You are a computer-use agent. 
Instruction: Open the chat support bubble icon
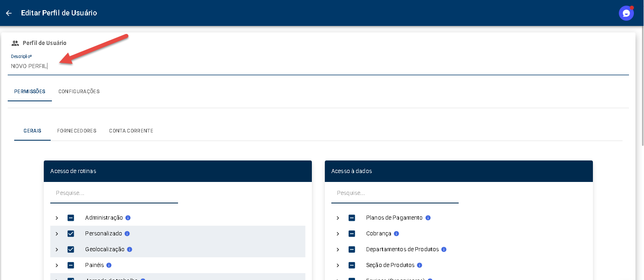click(626, 13)
